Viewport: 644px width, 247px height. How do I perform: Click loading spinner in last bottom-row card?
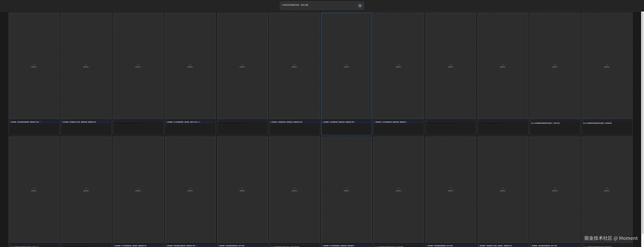pos(607,189)
